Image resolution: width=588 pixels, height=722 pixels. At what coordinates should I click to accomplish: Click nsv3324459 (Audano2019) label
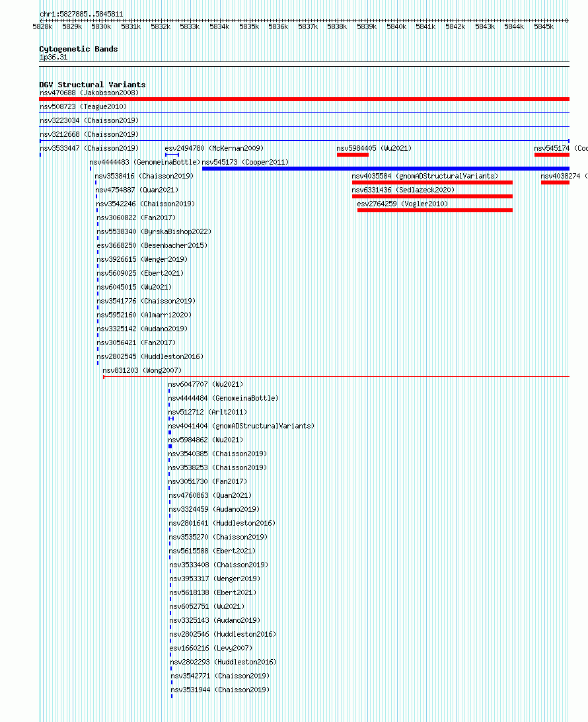215,509
